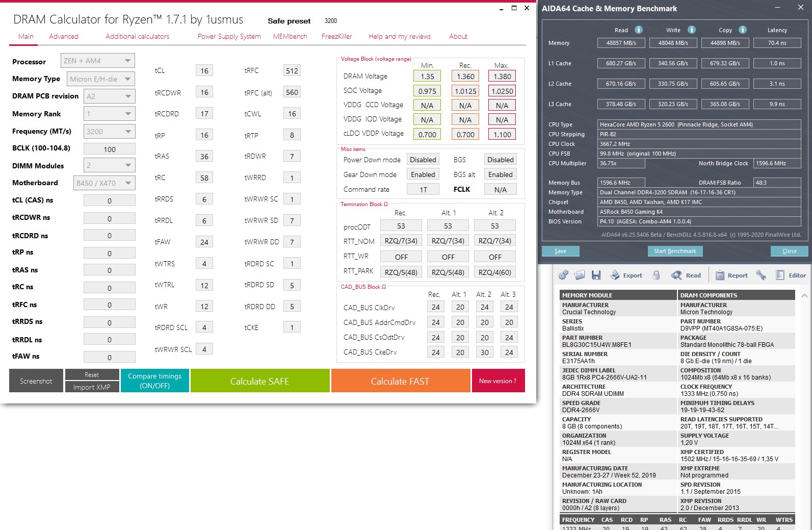The image size is (812, 530).
Task: Expand the Frequency (MT/s) dropdown
Action: 109,132
